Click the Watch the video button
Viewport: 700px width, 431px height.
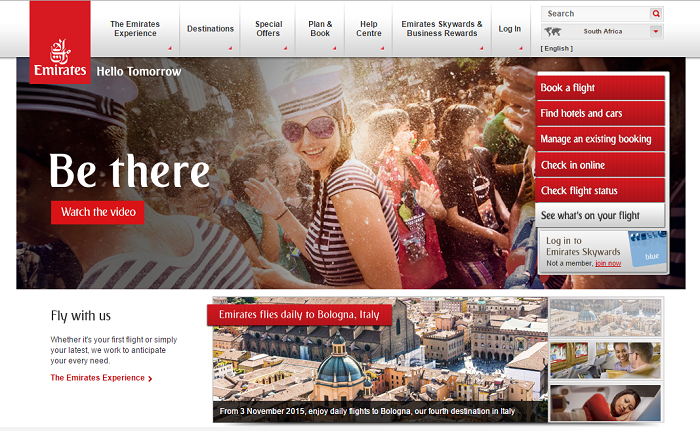click(x=98, y=212)
